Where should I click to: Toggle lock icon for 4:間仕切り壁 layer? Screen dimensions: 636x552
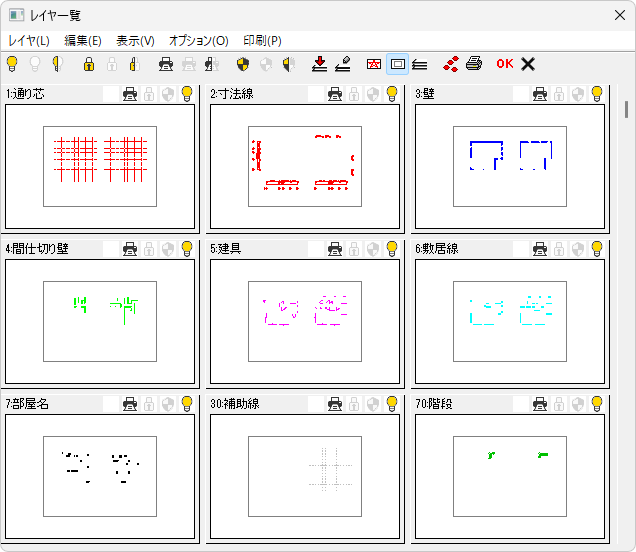pyautogui.click(x=149, y=249)
